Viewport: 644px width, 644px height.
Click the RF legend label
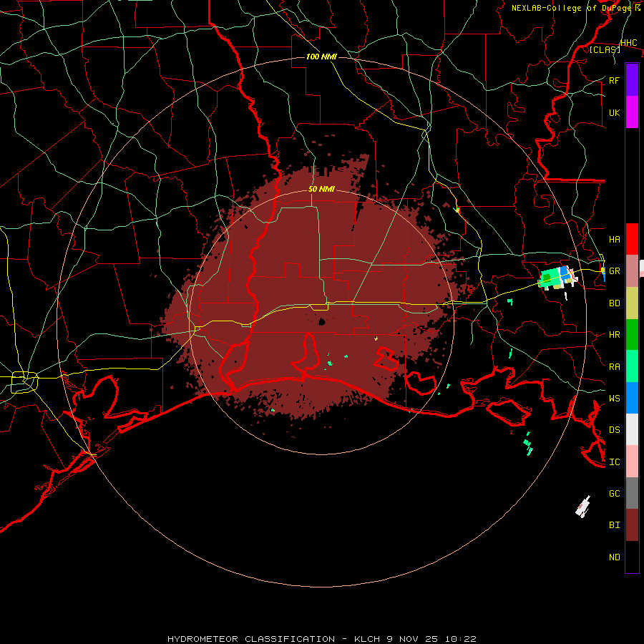[x=615, y=80]
